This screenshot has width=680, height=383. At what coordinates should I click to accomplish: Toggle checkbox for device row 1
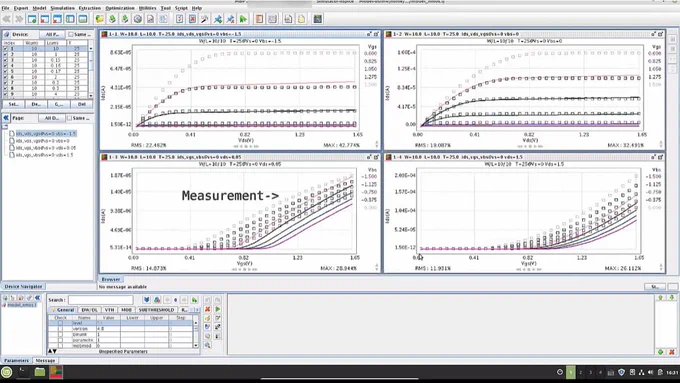[x=6, y=49]
